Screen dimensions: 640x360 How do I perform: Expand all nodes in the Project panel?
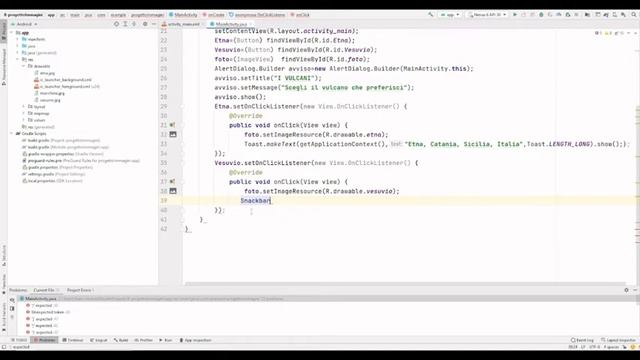[x=125, y=24]
